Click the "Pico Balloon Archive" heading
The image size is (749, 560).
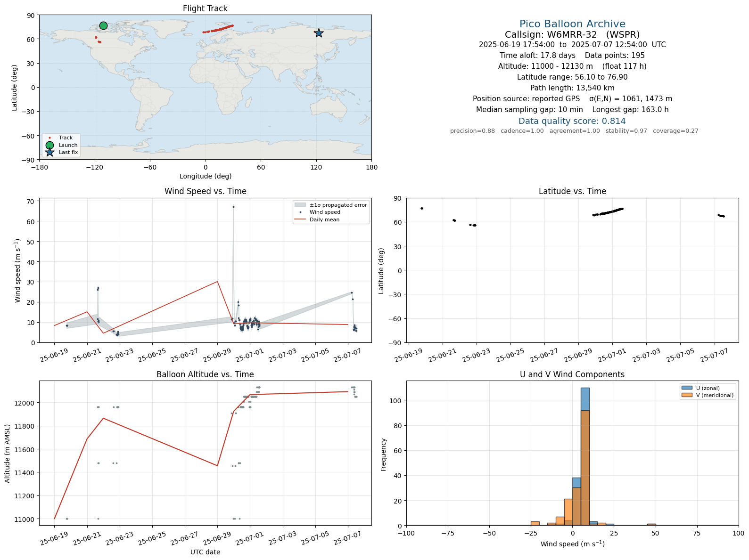coord(572,24)
